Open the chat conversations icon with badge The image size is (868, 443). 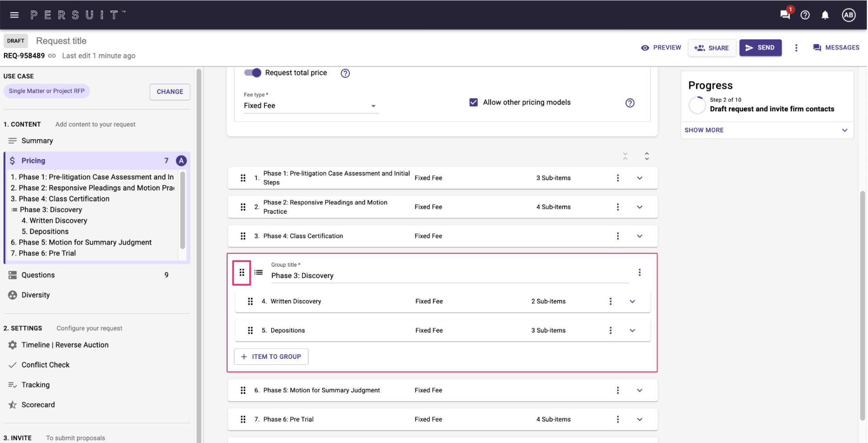click(x=785, y=14)
